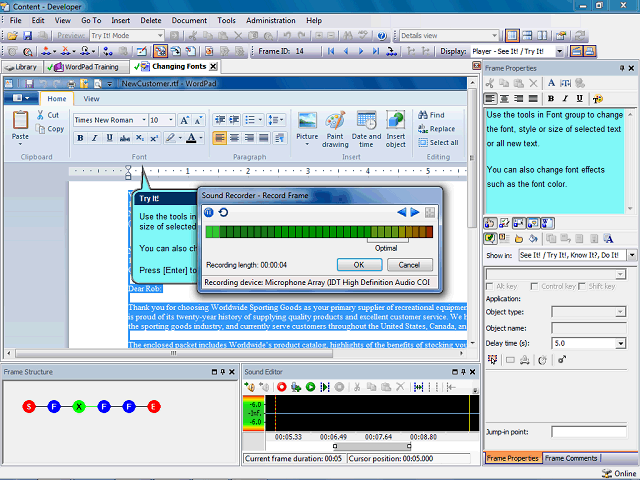Toggle the Shift key checkbox
This screenshot has width=640, height=480.
[582, 287]
